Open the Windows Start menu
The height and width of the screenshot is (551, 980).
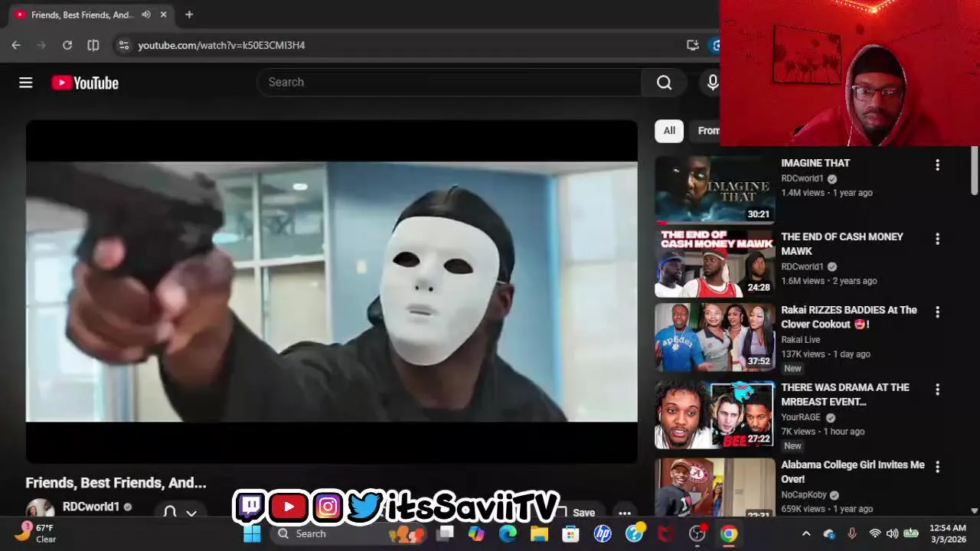[252, 533]
